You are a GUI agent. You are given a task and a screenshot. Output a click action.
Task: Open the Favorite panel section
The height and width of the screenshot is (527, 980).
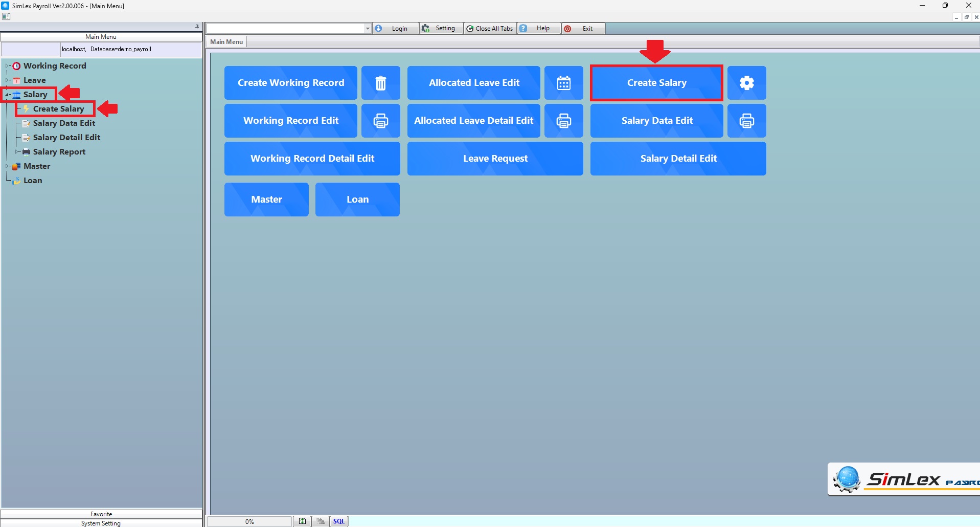pos(101,514)
